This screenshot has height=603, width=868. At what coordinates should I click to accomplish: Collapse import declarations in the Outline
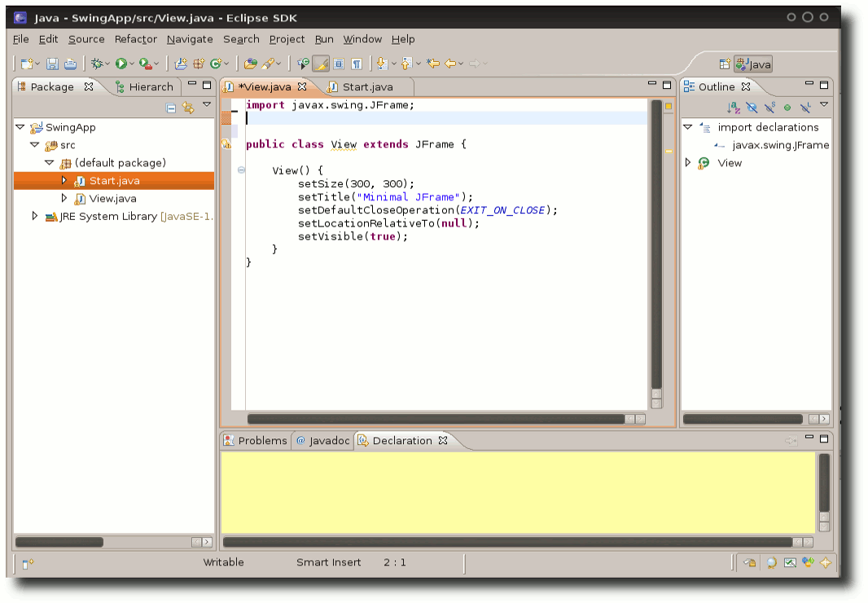(688, 127)
